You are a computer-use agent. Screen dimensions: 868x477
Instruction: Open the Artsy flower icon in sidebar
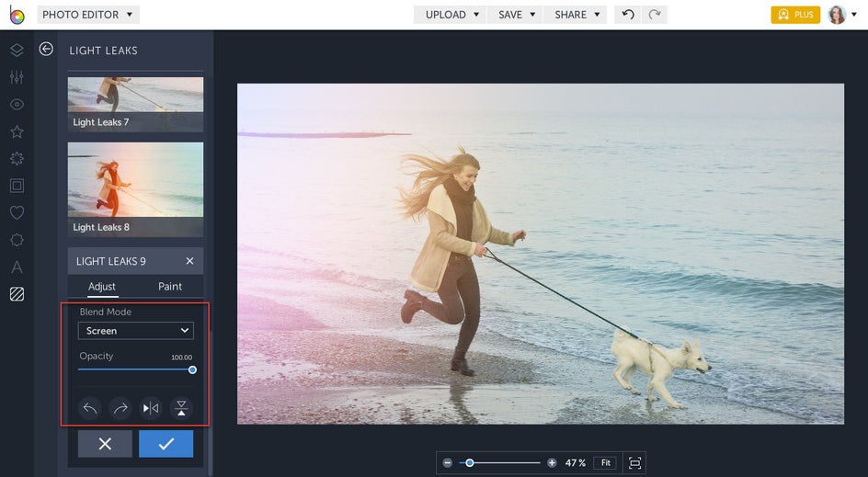(x=17, y=159)
